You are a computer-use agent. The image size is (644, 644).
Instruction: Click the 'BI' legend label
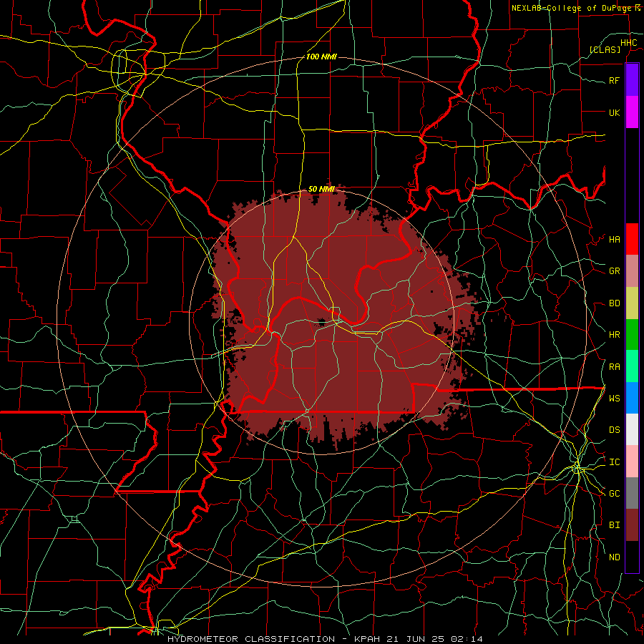coord(615,525)
